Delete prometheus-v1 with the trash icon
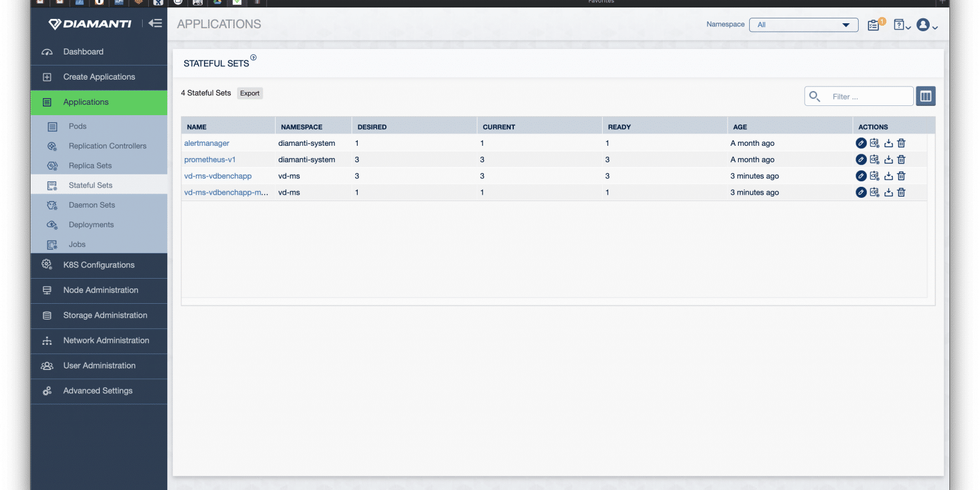The height and width of the screenshot is (490, 980). pos(901,159)
